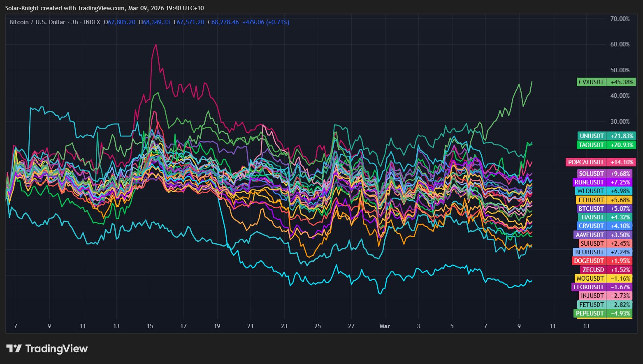Viewport: 643px width, 364px height.
Task: Click the 70.00% mark on percentage scale
Action: (620, 19)
